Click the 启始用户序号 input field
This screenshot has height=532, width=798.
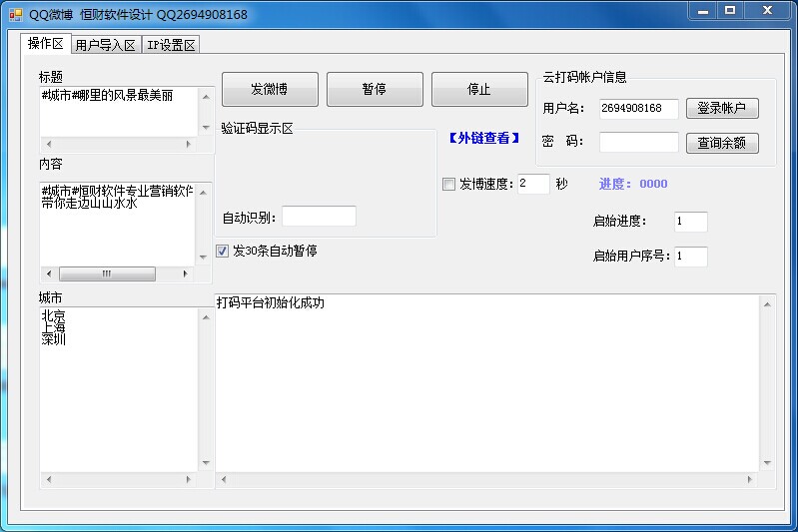coord(690,257)
